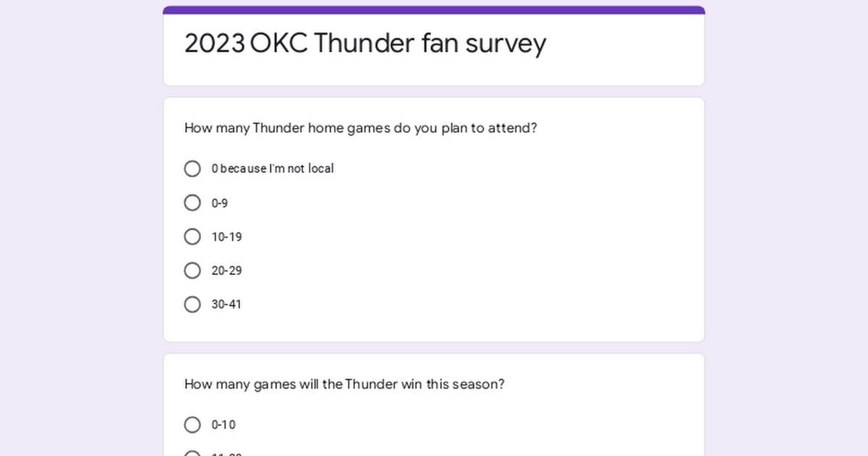Select the 30-41 radio button circle
Screen dimensions: 868x456
(x=192, y=305)
